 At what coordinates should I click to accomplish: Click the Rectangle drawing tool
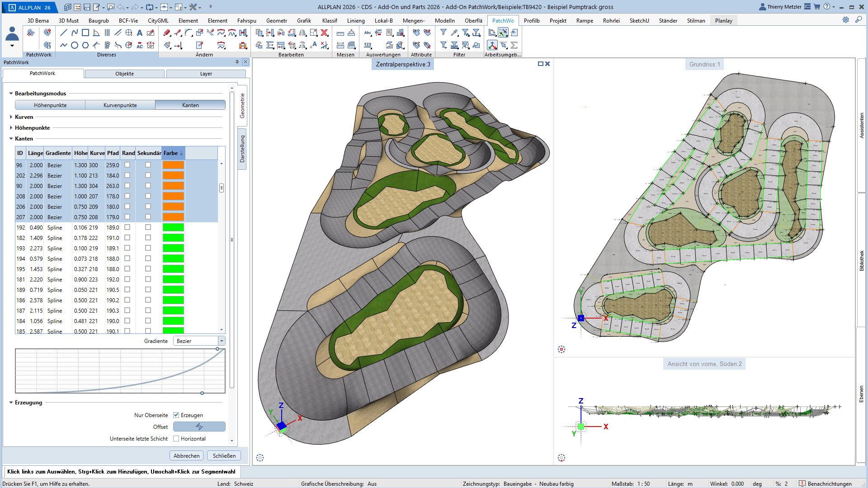coord(85,33)
